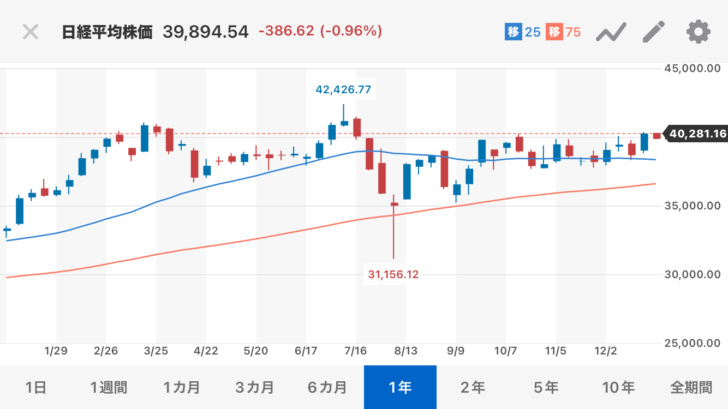
Task: Toggle the 25-day moving average indicator
Action: pyautogui.click(x=522, y=32)
